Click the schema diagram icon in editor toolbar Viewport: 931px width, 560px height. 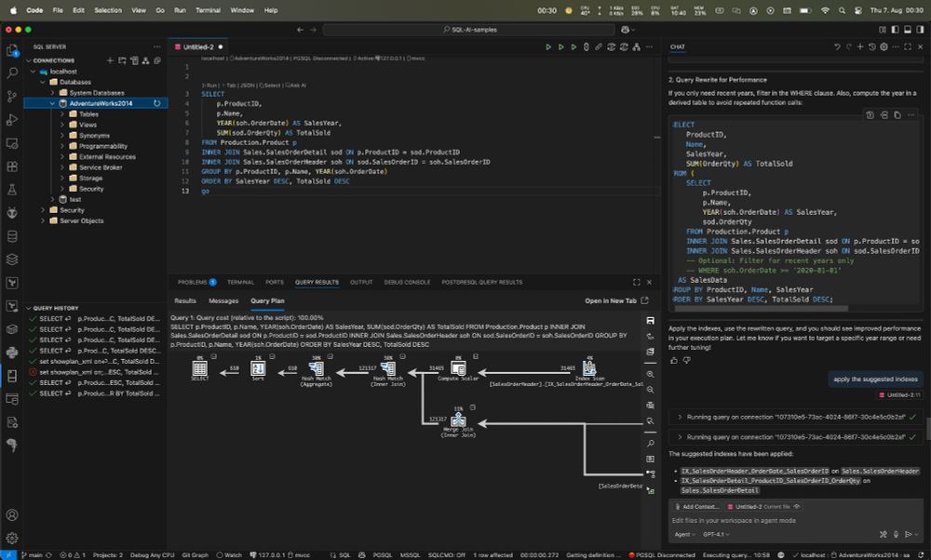(x=637, y=47)
